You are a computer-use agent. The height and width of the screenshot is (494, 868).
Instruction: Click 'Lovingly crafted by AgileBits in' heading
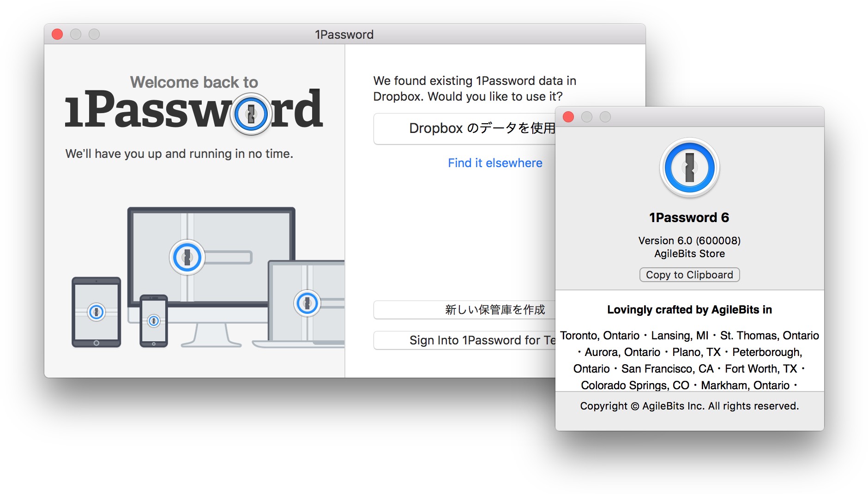(x=689, y=310)
